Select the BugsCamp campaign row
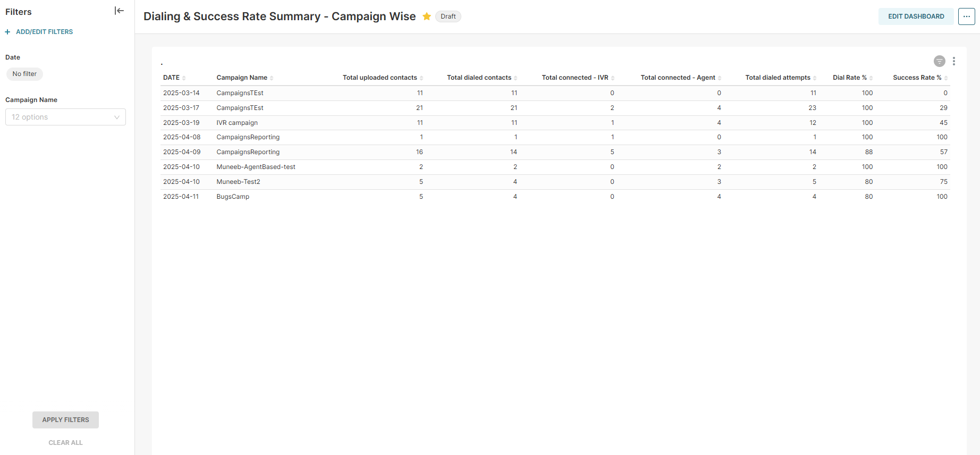 233,197
